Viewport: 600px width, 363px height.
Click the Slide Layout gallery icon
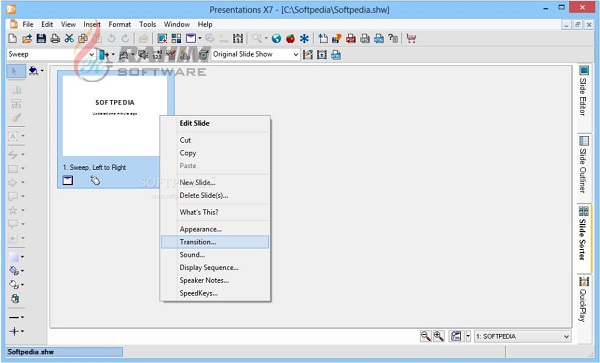coord(176,38)
